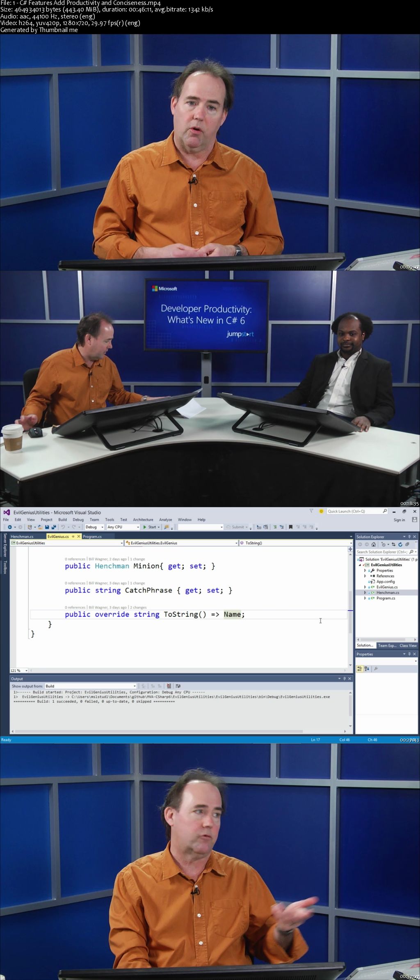Pin the Output panel with pushpin icon
The width and height of the screenshot is (420, 980).
point(345,679)
